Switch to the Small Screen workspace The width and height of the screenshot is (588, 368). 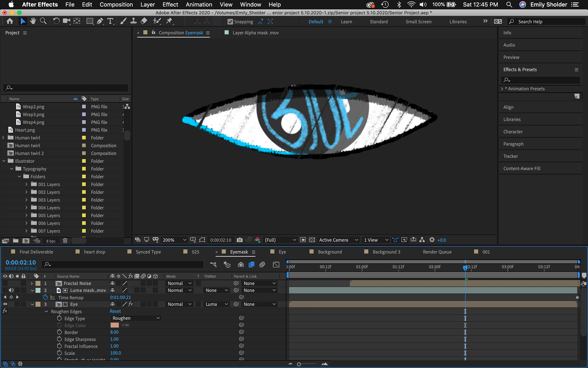pyautogui.click(x=418, y=22)
